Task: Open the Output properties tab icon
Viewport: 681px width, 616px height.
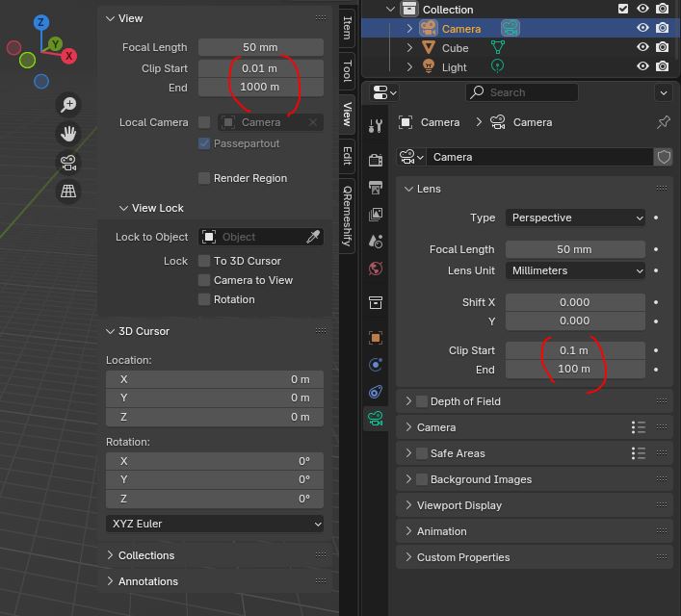Action: [376, 187]
